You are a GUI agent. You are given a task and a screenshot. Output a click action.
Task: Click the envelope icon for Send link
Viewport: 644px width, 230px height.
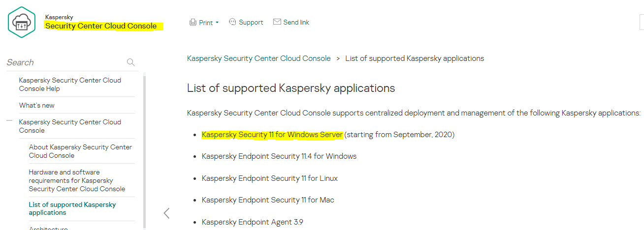277,22
